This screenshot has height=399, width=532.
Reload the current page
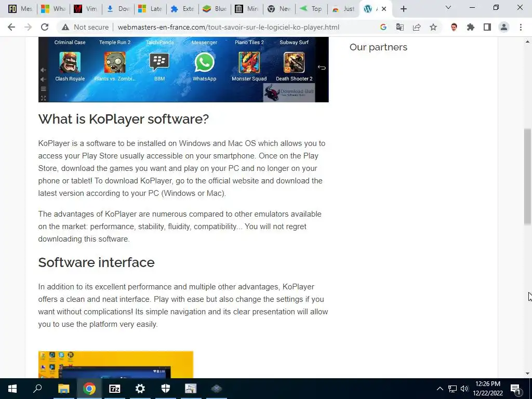click(45, 27)
